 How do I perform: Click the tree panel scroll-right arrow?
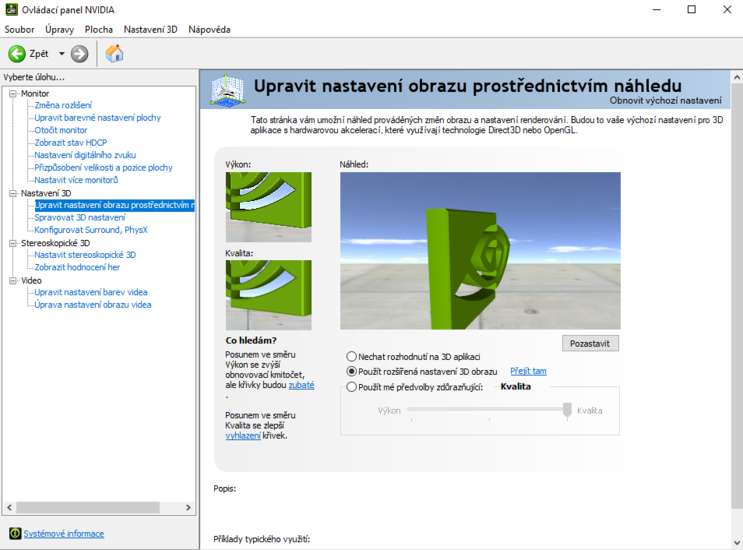(x=188, y=507)
